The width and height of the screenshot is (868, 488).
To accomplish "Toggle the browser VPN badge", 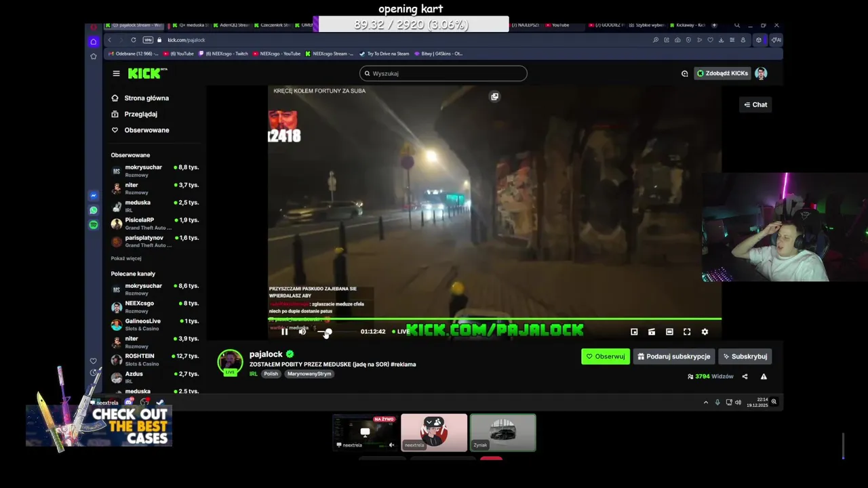I will coord(148,40).
